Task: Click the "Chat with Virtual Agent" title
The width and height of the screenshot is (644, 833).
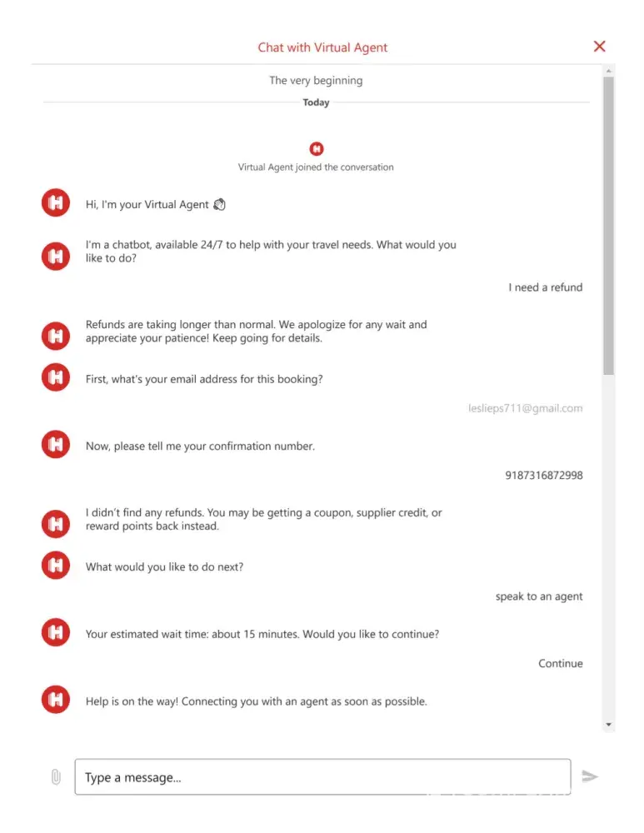Action: (x=322, y=47)
